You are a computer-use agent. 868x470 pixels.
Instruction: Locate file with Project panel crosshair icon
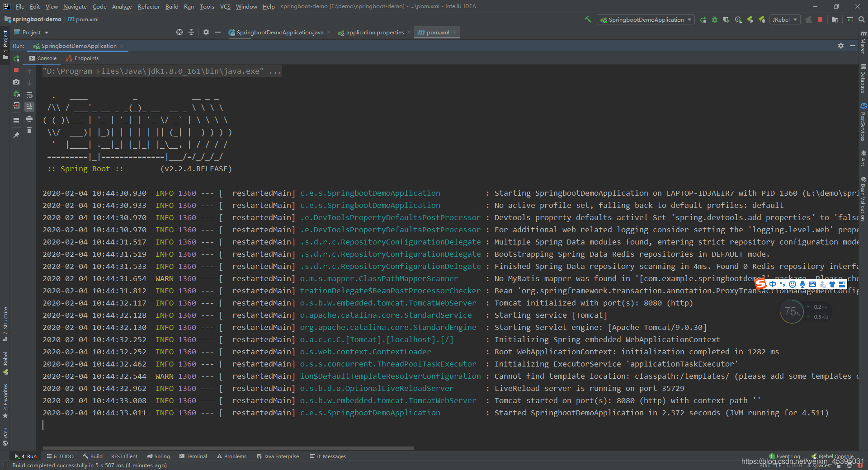pyautogui.click(x=179, y=32)
